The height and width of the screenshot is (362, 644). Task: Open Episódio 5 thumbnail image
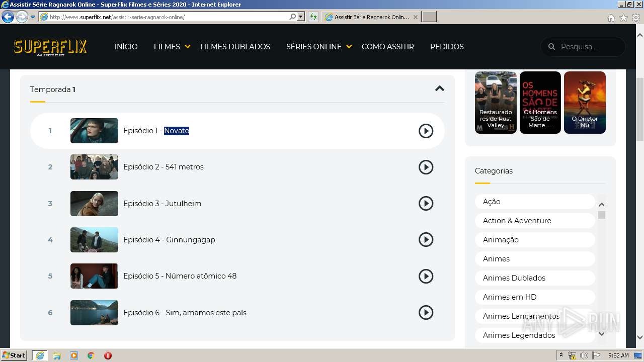click(x=94, y=276)
